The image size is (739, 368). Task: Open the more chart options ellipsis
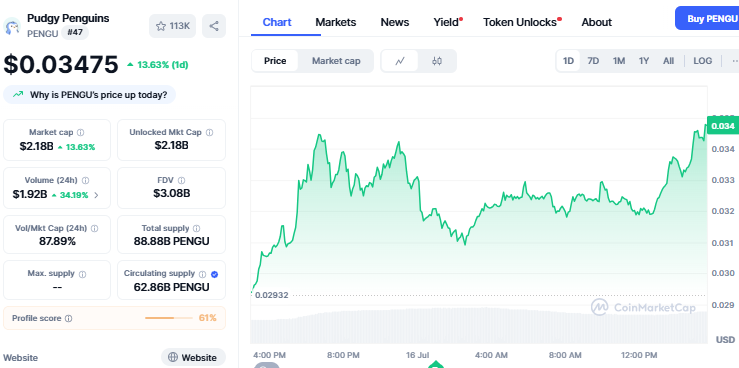coord(734,61)
